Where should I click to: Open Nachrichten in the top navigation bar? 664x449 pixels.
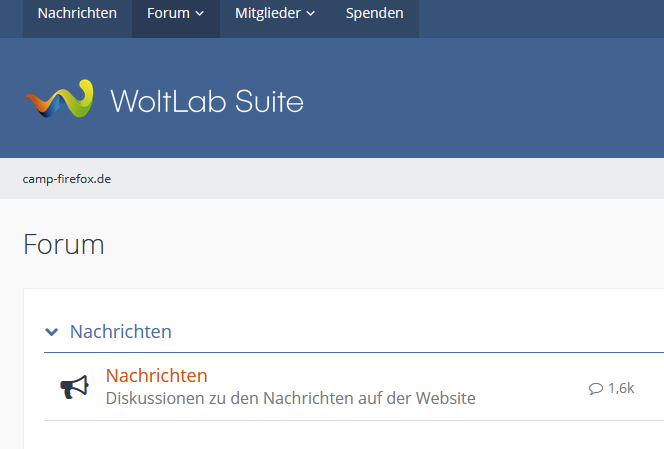click(77, 14)
